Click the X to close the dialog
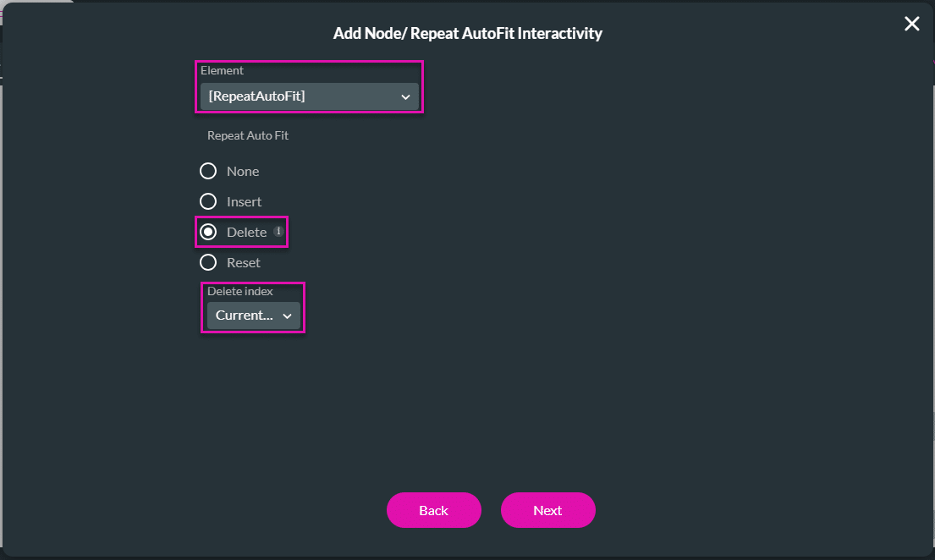This screenshot has height=560, width=935. 911,24
